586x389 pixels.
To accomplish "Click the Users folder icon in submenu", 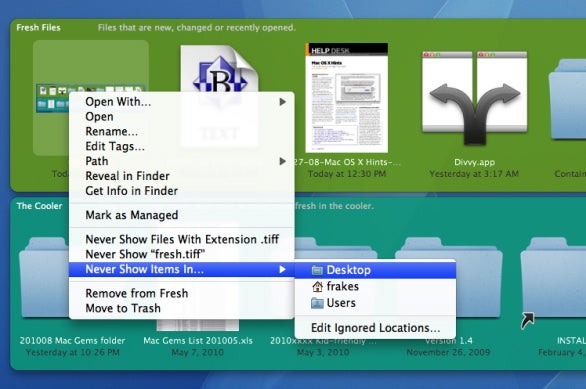I will click(x=317, y=303).
